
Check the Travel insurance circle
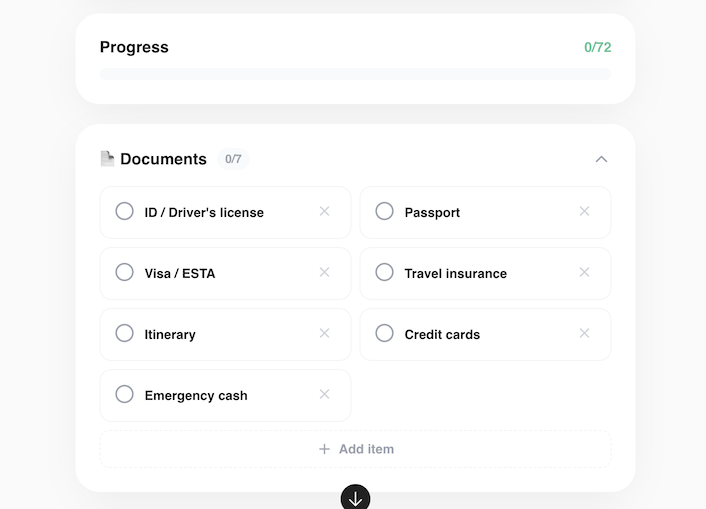385,272
